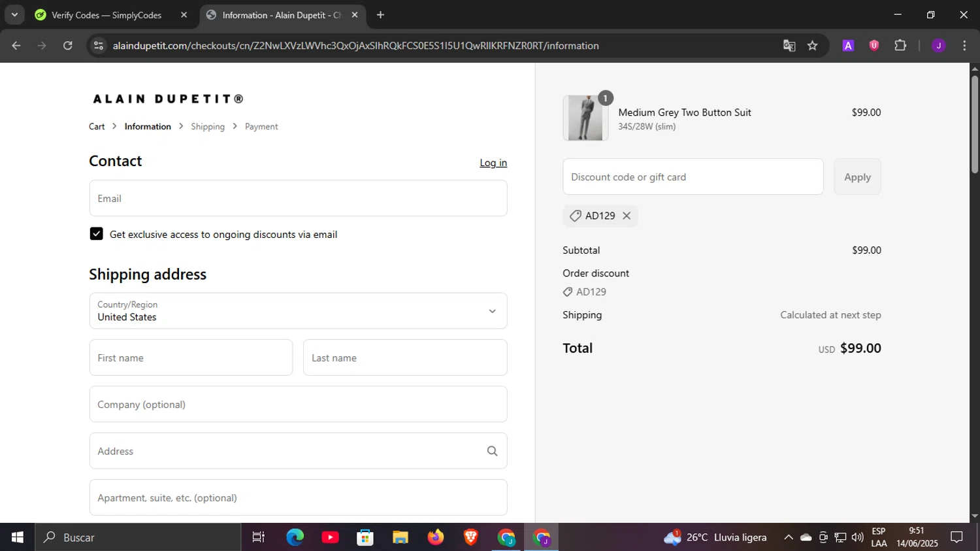The width and height of the screenshot is (980, 551).
Task: Uncheck exclusive discounts email checkbox
Action: 97,234
